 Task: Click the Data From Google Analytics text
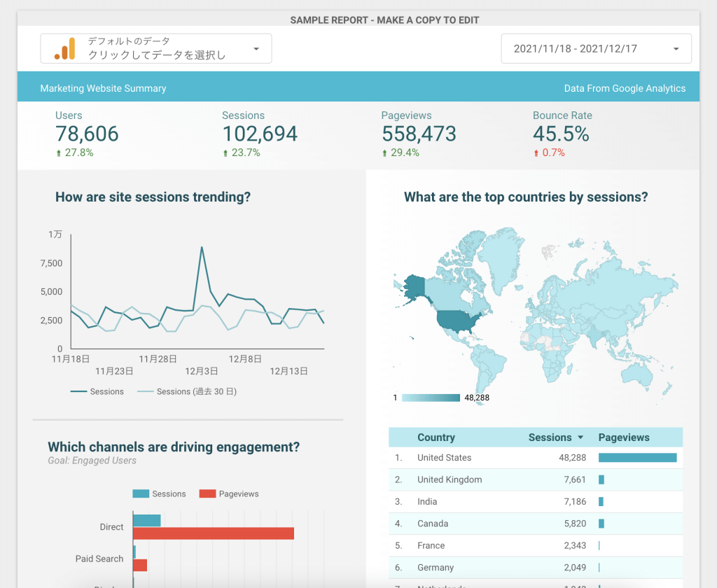(625, 88)
